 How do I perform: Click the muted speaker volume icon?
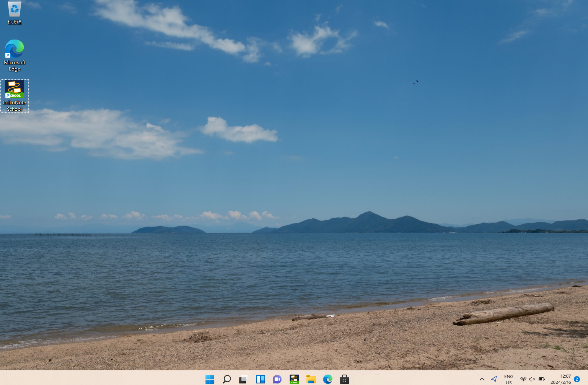click(532, 379)
